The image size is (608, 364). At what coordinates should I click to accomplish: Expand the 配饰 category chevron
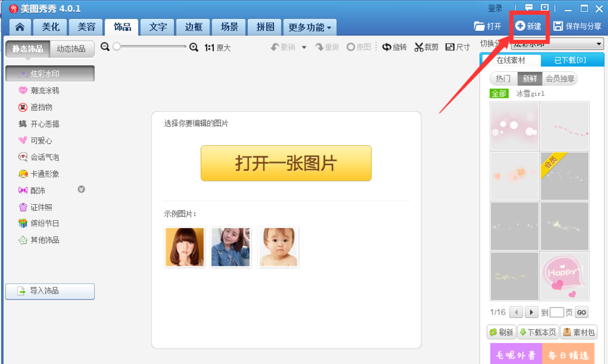81,190
